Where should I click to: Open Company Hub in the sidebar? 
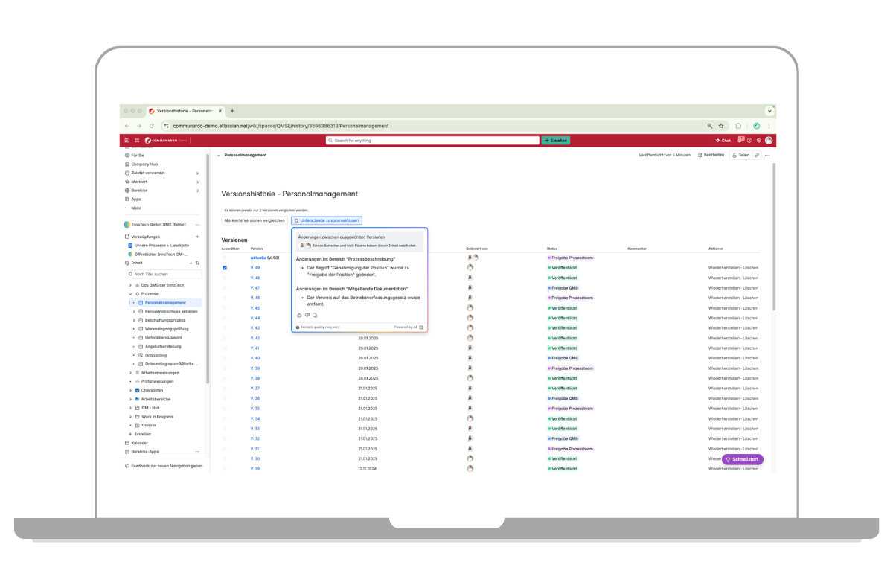(x=141, y=164)
